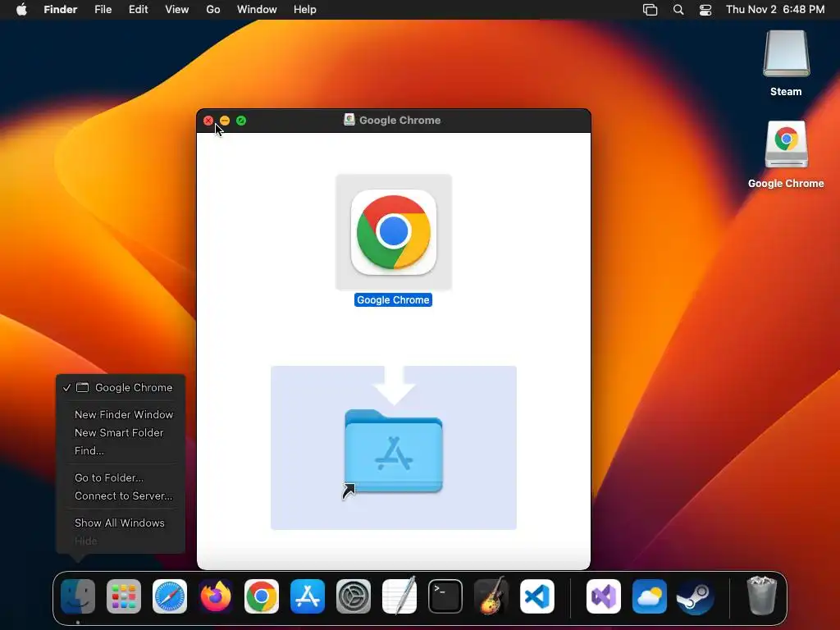This screenshot has height=630, width=840.
Task: Open the View menu
Action: click(177, 10)
